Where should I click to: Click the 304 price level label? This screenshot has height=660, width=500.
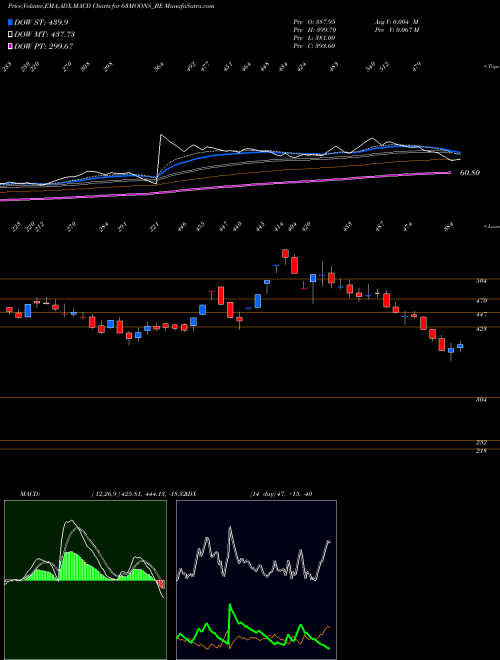pos(481,400)
